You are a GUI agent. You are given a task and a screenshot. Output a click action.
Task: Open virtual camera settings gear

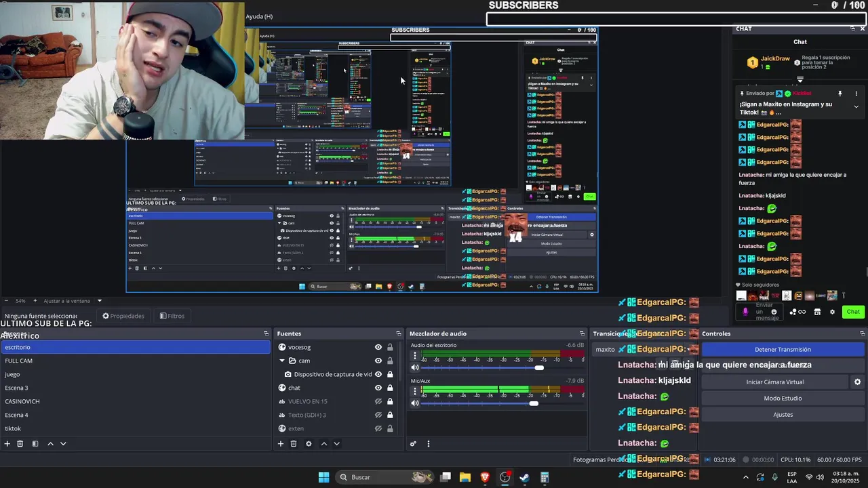click(x=857, y=382)
